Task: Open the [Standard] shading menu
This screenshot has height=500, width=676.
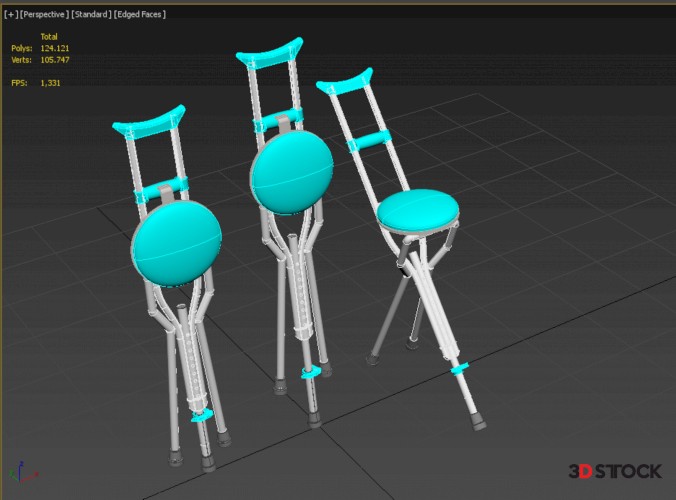Action: 91,14
